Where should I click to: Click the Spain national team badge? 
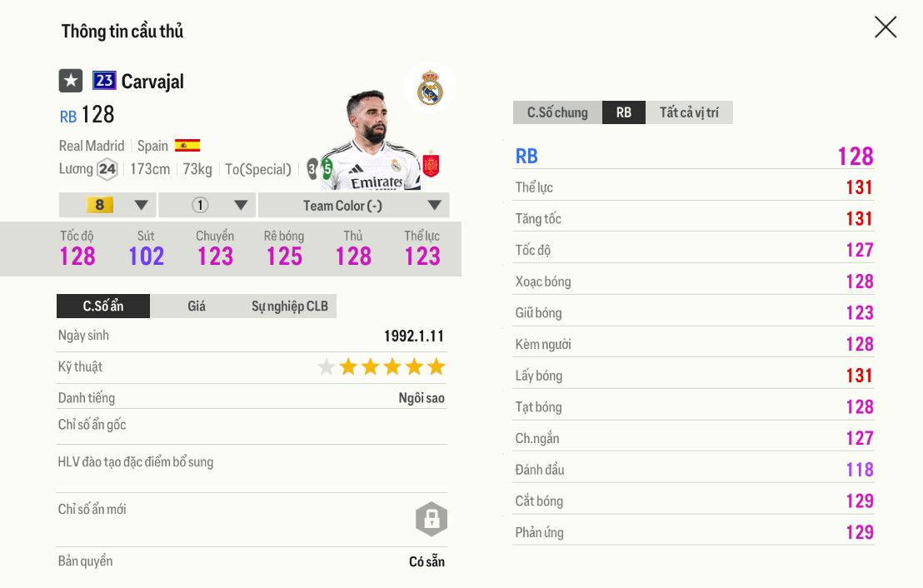pos(431,165)
